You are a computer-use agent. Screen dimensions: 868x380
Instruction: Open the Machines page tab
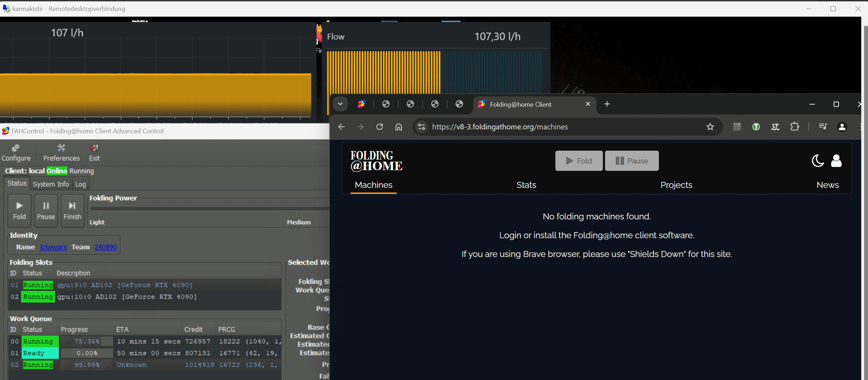[x=374, y=185]
